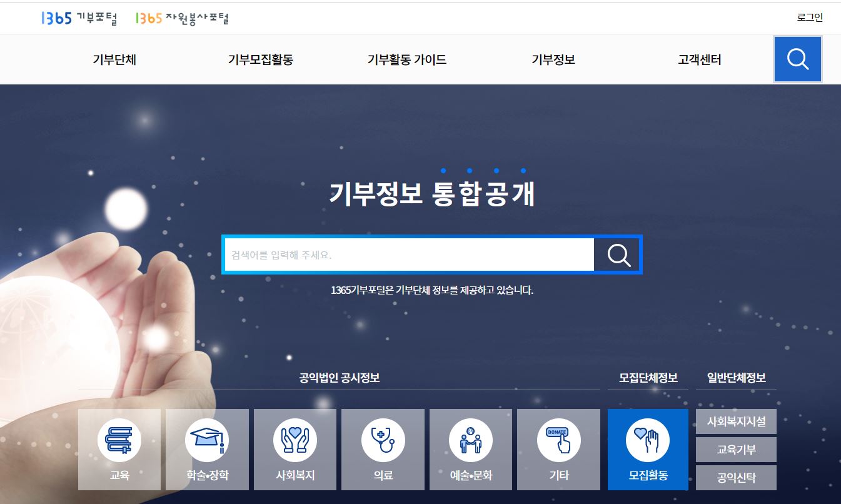The image size is (841, 504).
Task: Go to 고객센터 menu
Action: point(700,60)
